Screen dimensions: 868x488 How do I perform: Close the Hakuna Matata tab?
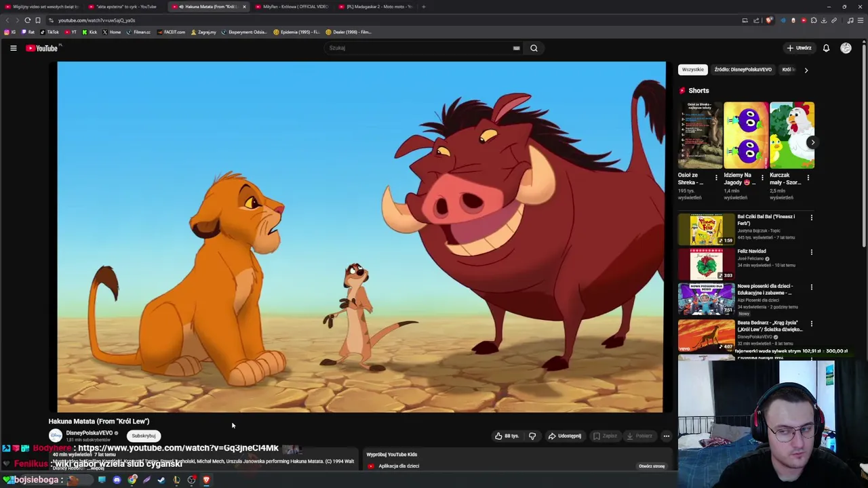tap(244, 7)
